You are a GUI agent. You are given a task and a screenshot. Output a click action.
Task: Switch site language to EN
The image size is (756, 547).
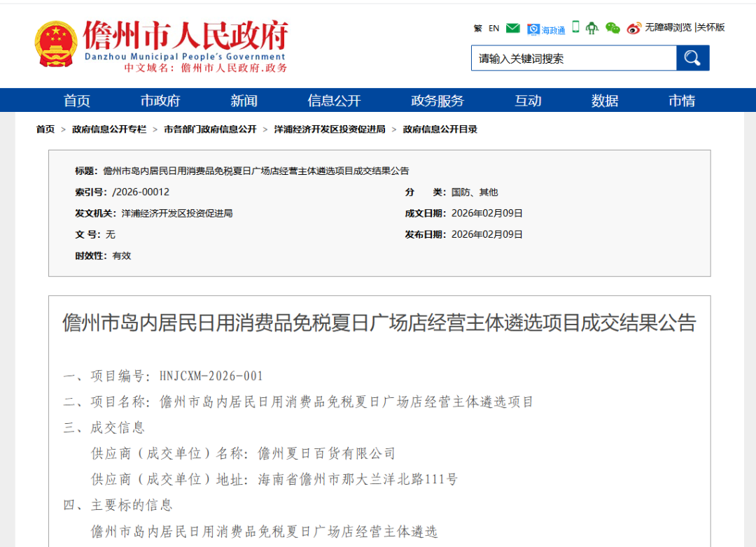tap(493, 27)
